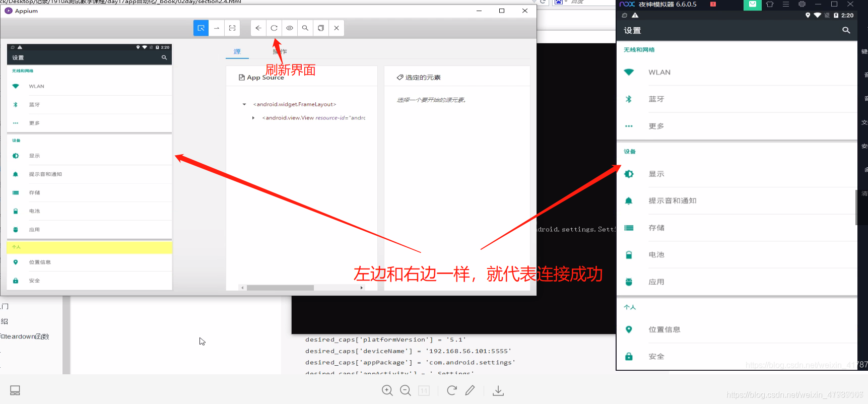Image resolution: width=868 pixels, height=404 pixels.
Task: Open Nox theme shirt icon
Action: pos(770,4)
